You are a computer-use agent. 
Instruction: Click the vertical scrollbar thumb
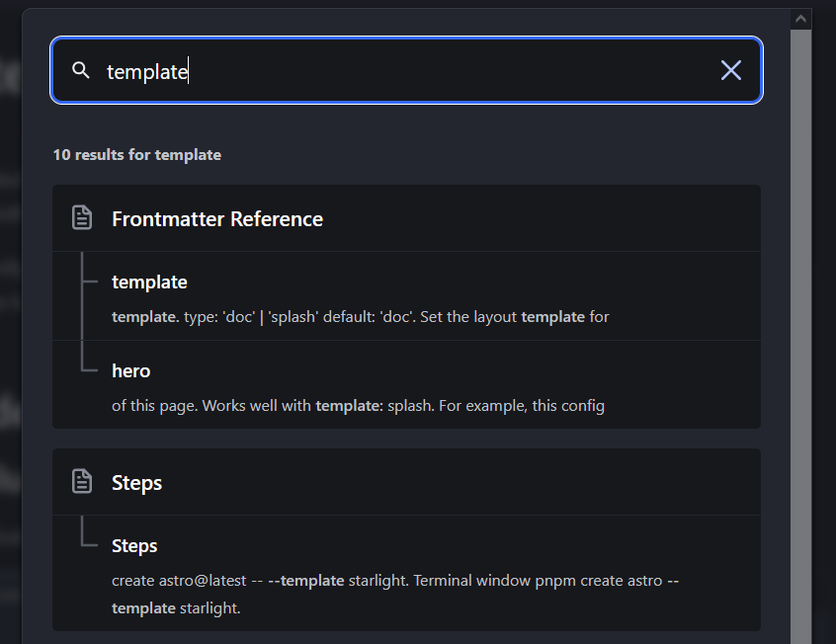click(800, 337)
